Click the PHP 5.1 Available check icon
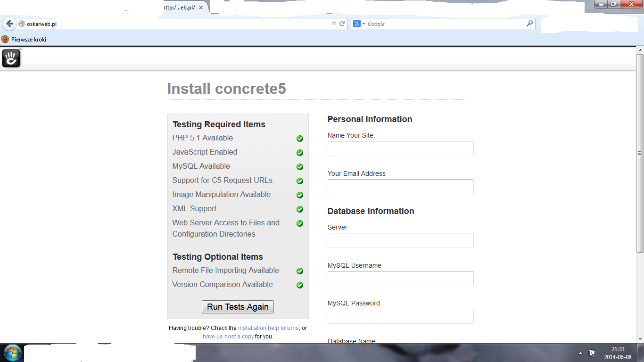644x362 pixels. [x=300, y=139]
